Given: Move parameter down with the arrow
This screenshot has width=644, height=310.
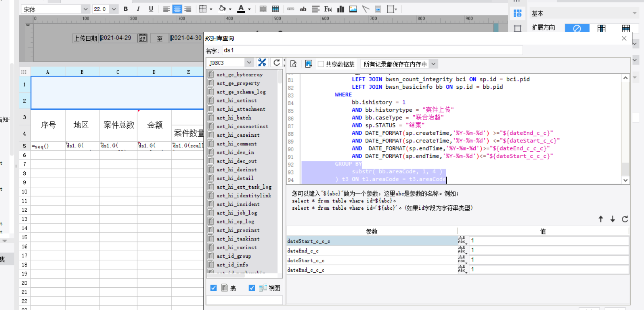Looking at the screenshot, I should tap(613, 219).
